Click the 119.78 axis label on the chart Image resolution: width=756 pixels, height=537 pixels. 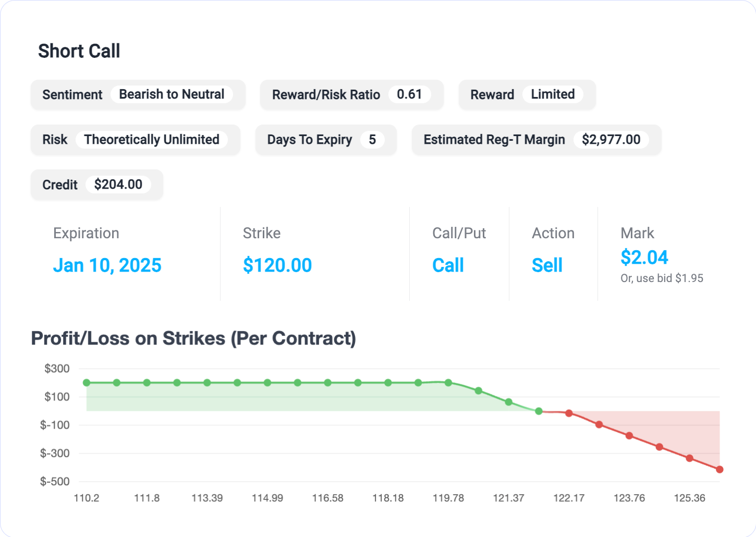pos(448,498)
